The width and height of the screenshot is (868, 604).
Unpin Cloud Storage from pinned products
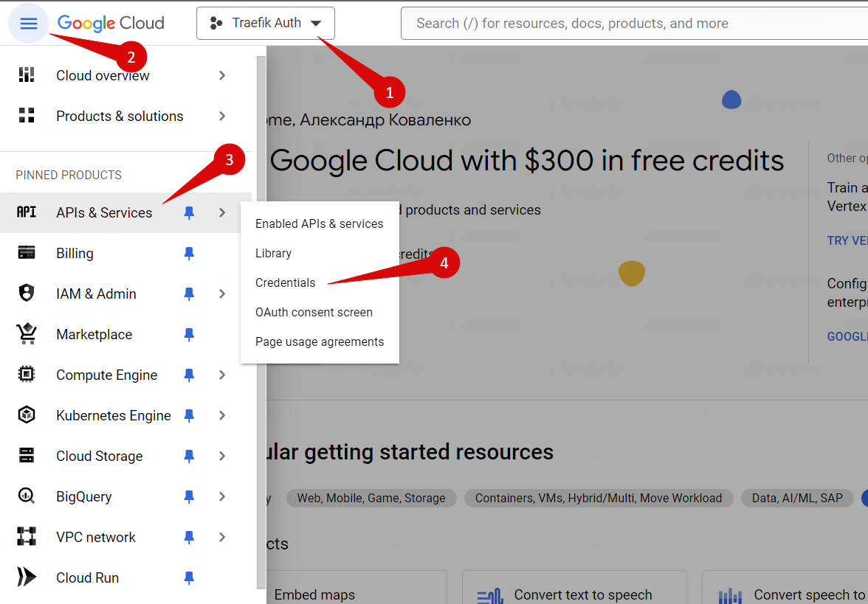(x=189, y=456)
